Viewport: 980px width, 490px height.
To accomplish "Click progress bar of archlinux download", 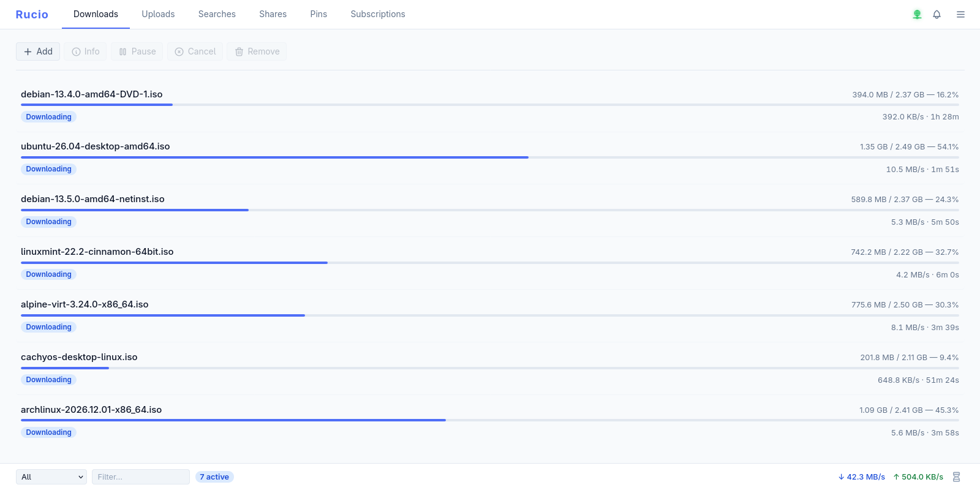I will 490,420.
